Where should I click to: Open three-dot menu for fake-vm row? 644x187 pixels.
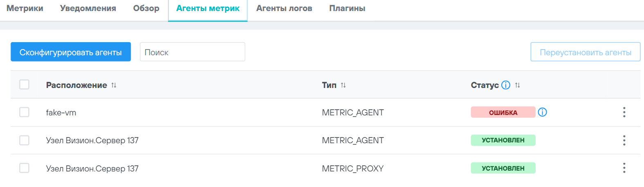[624, 112]
